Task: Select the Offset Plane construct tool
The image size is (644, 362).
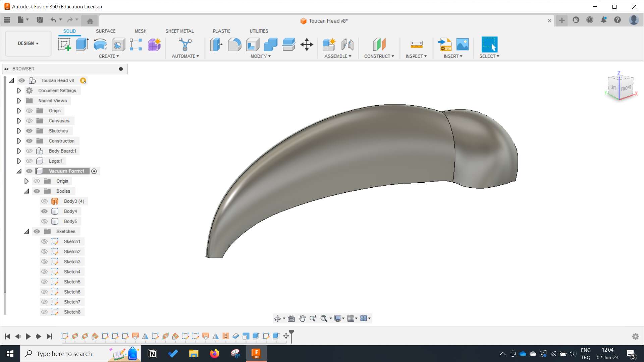Action: [379, 44]
